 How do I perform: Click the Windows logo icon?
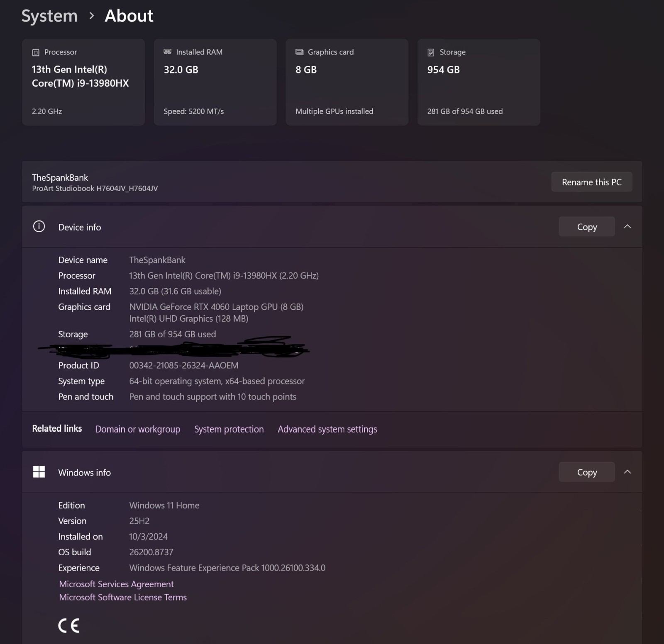click(39, 472)
